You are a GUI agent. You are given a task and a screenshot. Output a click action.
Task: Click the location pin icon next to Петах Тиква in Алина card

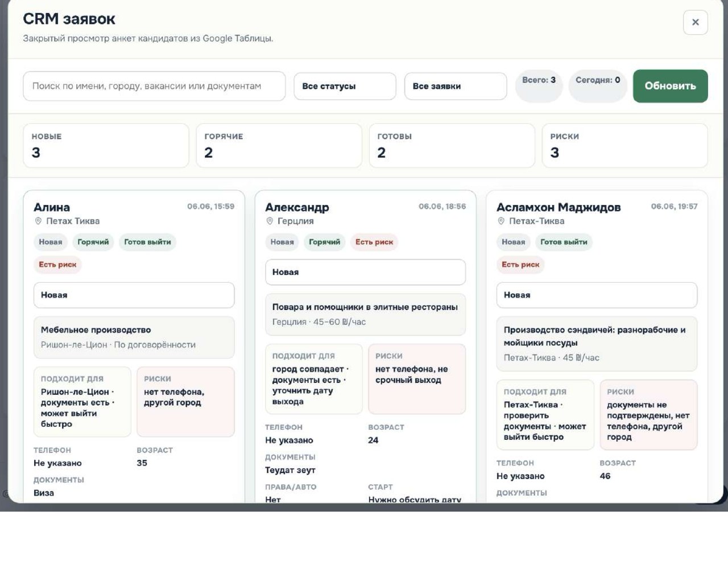(x=38, y=221)
